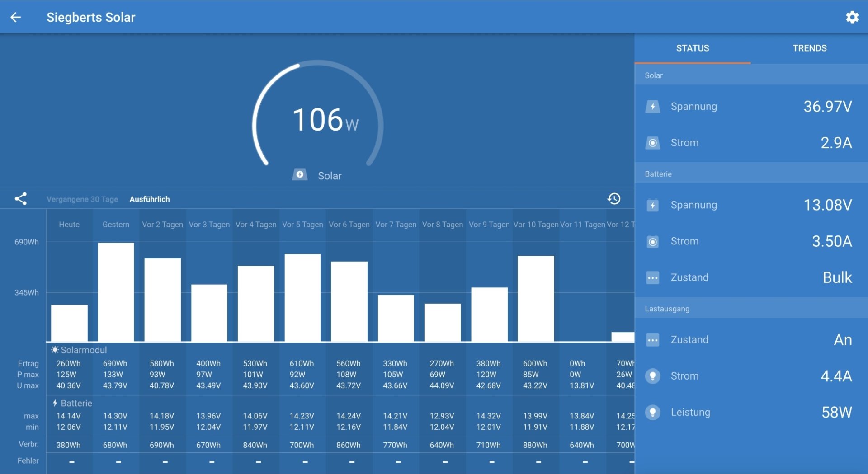Click load power value 58W
This screenshot has height=474, width=868.
tap(837, 412)
